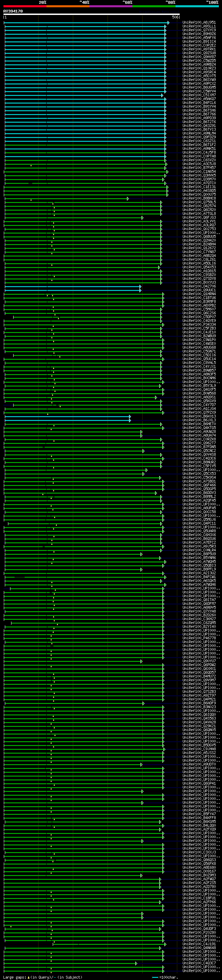Click the cyan ~100% identity legend segment

pyautogui.click(x=197, y=6)
